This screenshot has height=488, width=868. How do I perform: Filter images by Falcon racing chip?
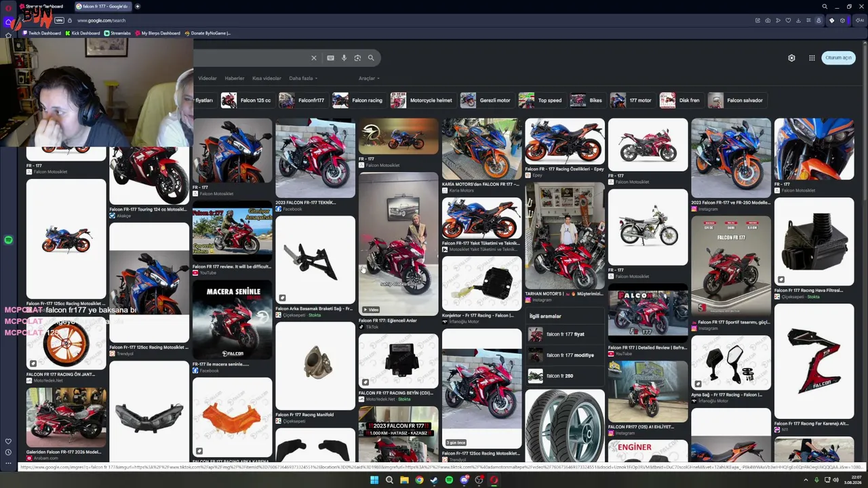tap(358, 100)
